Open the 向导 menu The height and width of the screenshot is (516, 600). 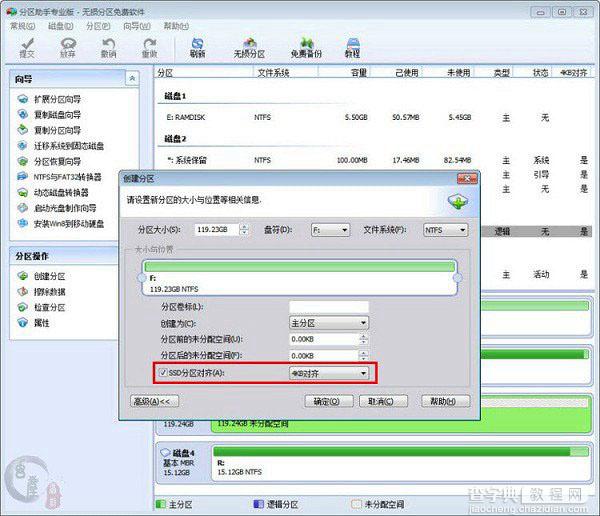tap(137, 26)
